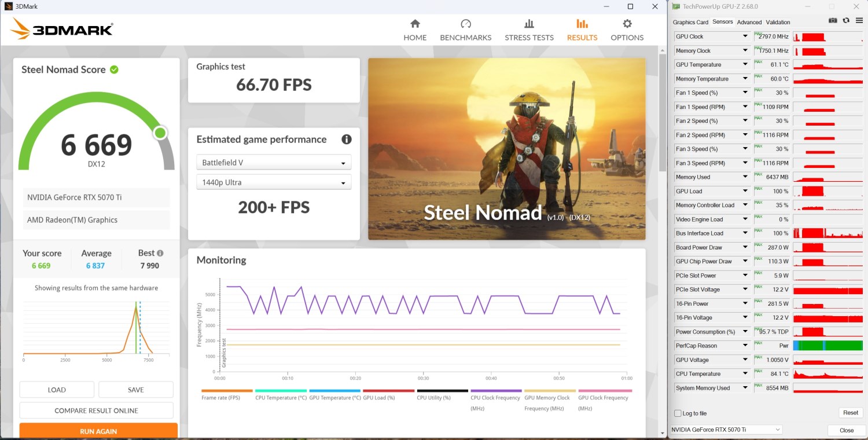Click the 95.7 % TDP value in GPU-Z
The width and height of the screenshot is (868, 440).
[774, 332]
